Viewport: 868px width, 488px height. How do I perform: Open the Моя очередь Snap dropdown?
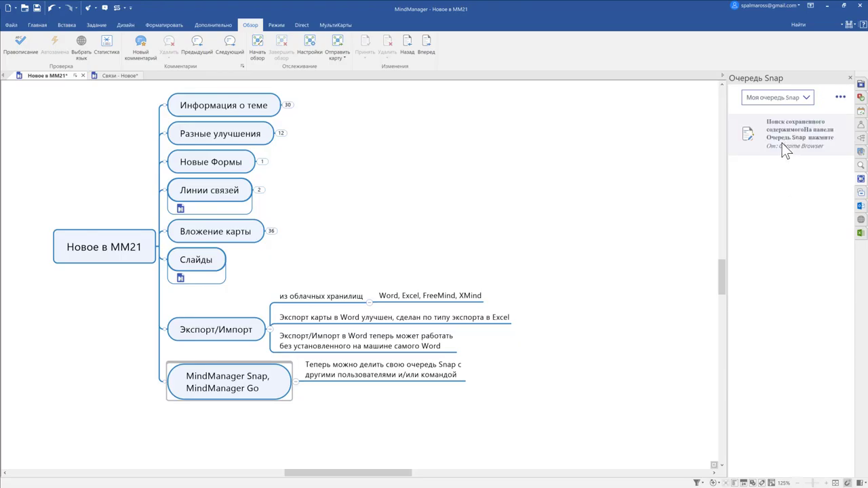tap(777, 98)
